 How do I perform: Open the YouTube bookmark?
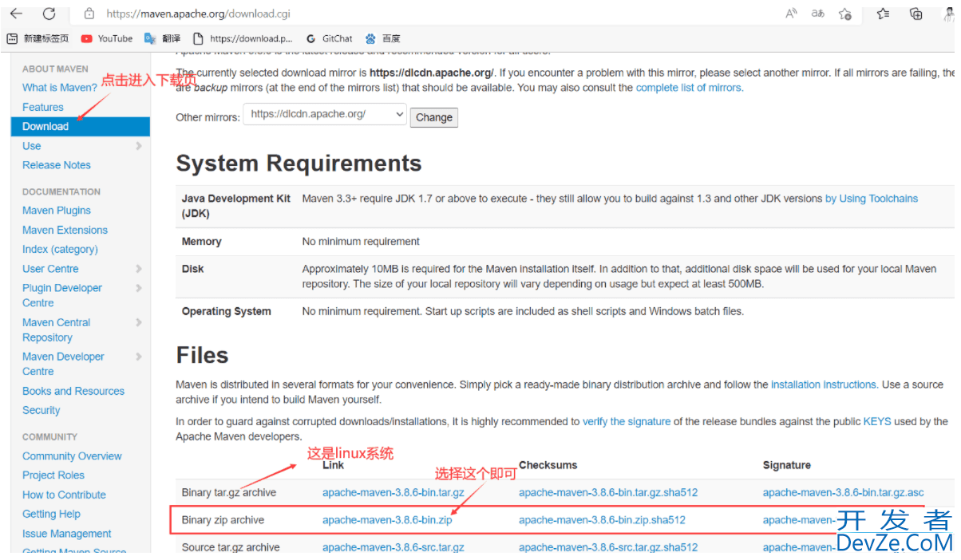(x=107, y=38)
